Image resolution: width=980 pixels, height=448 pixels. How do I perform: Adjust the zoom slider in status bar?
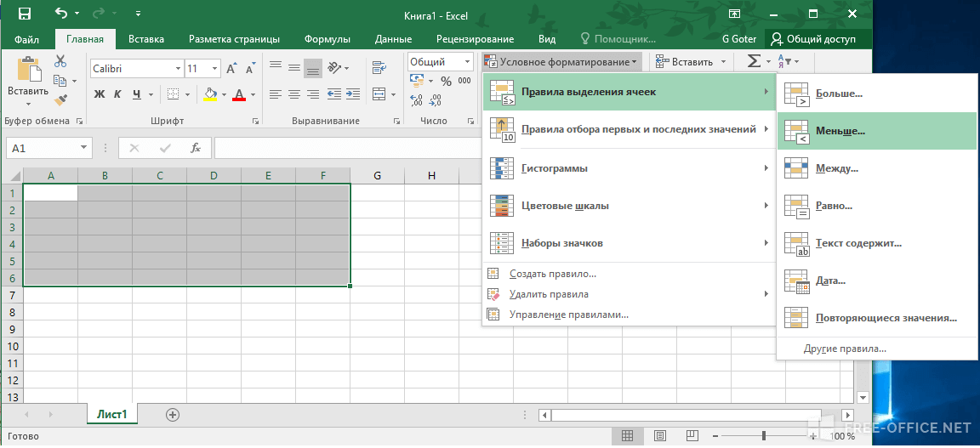pos(763,435)
